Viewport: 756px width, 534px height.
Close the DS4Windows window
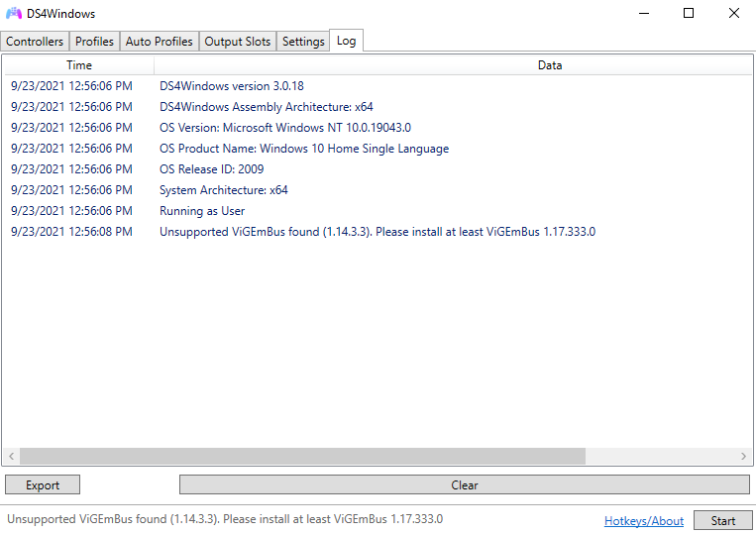click(734, 13)
